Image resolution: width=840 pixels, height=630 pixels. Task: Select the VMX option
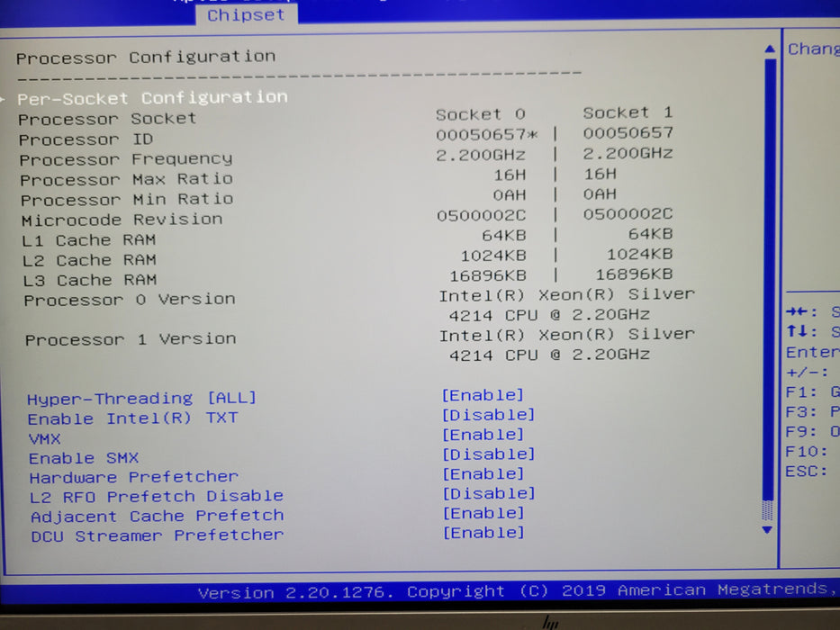(x=44, y=439)
